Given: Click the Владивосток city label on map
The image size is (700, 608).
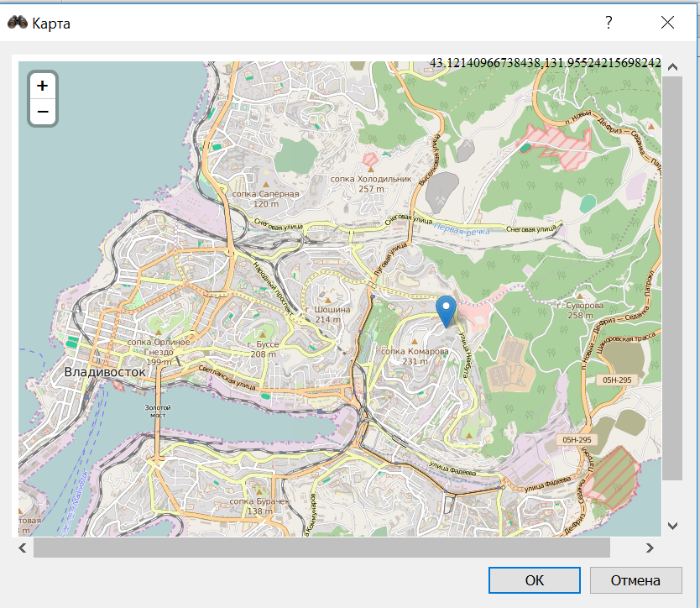Looking at the screenshot, I should tap(105, 372).
